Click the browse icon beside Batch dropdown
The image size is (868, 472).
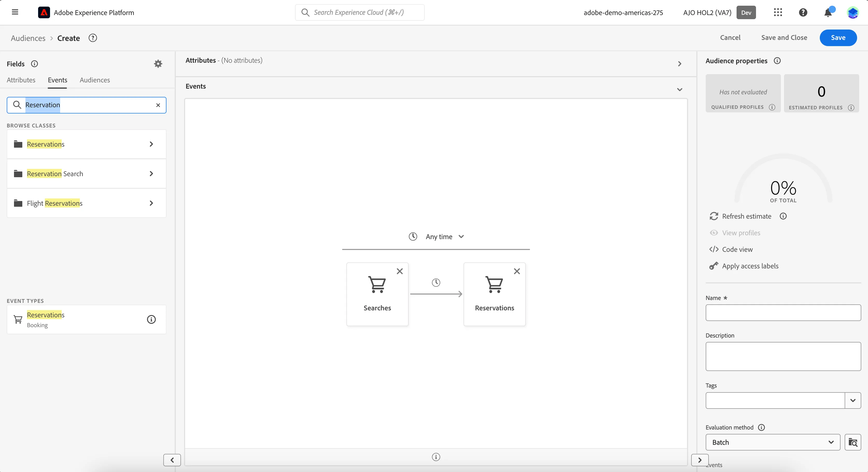(853, 442)
